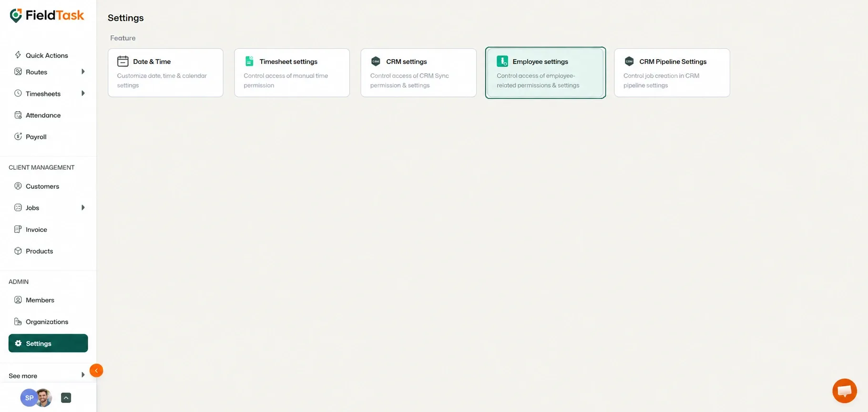The image size is (868, 412).
Task: Click the Employee settings green icon
Action: tap(502, 61)
